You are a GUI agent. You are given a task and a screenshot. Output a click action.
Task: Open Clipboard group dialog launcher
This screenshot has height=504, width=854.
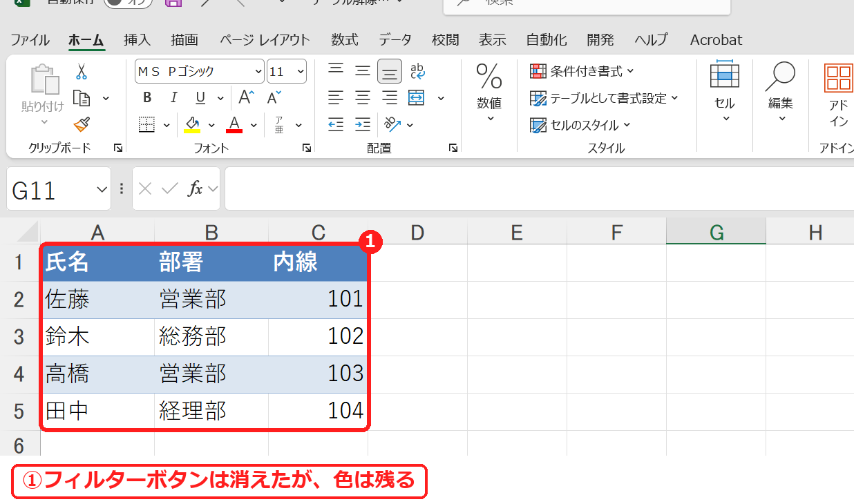click(118, 148)
